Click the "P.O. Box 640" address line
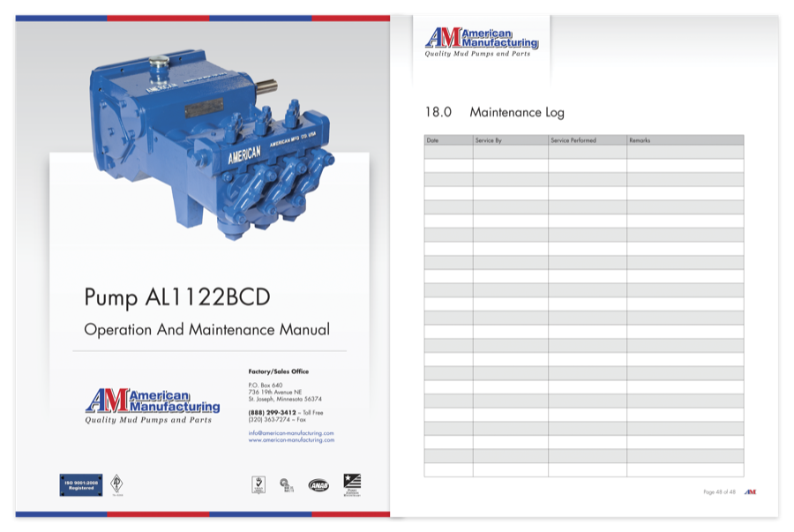 [266, 386]
